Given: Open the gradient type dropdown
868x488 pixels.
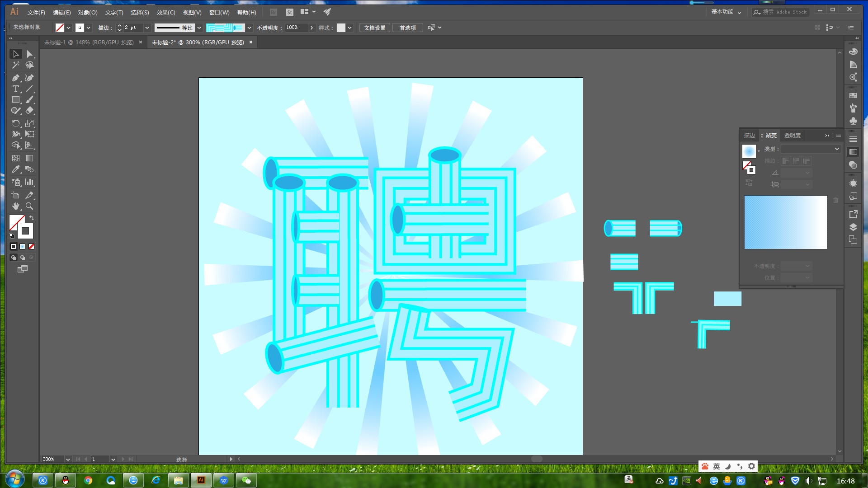Looking at the screenshot, I should point(811,149).
